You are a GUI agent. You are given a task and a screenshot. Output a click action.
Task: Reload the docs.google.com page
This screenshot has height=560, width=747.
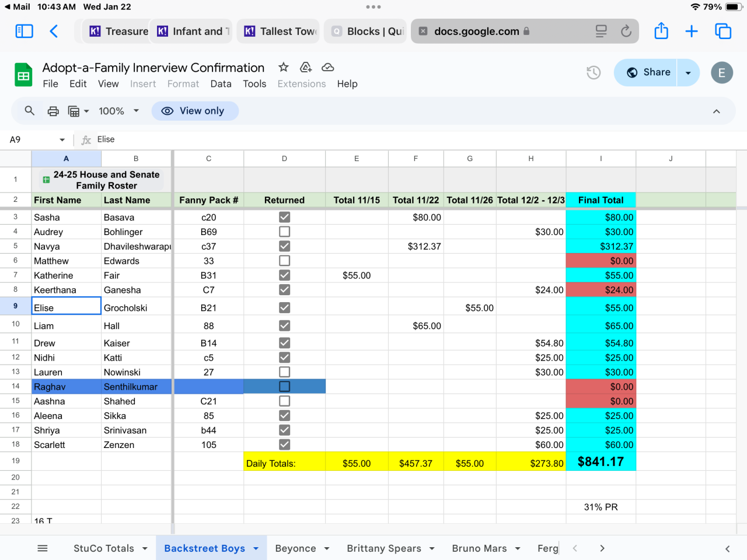point(626,32)
